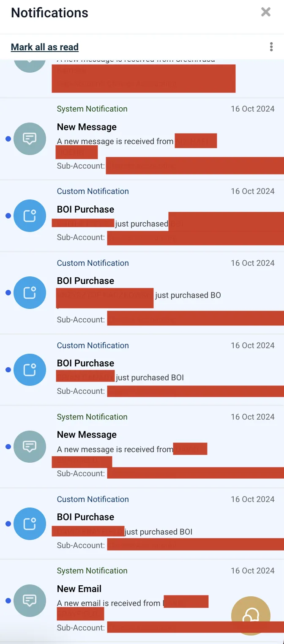Open the upper New Message notification title
The height and width of the screenshot is (644, 284).
pyautogui.click(x=87, y=127)
